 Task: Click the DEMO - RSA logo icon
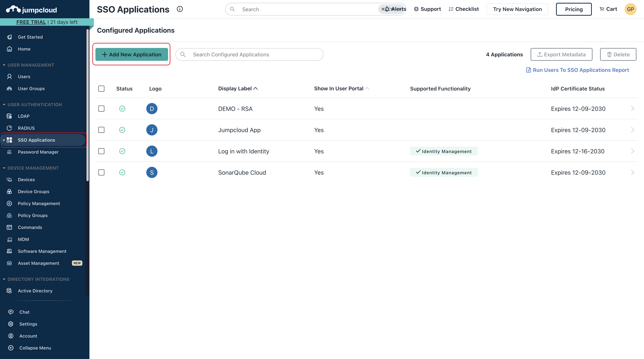tap(152, 109)
